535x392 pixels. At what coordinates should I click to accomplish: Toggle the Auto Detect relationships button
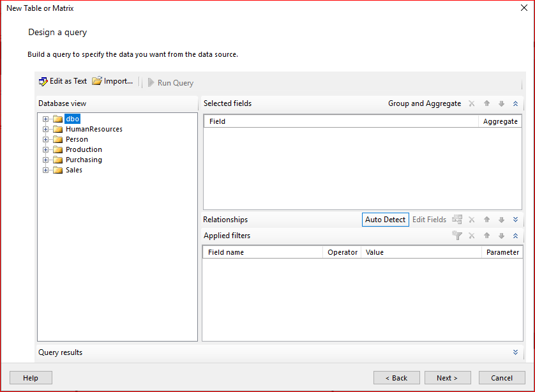(385, 220)
